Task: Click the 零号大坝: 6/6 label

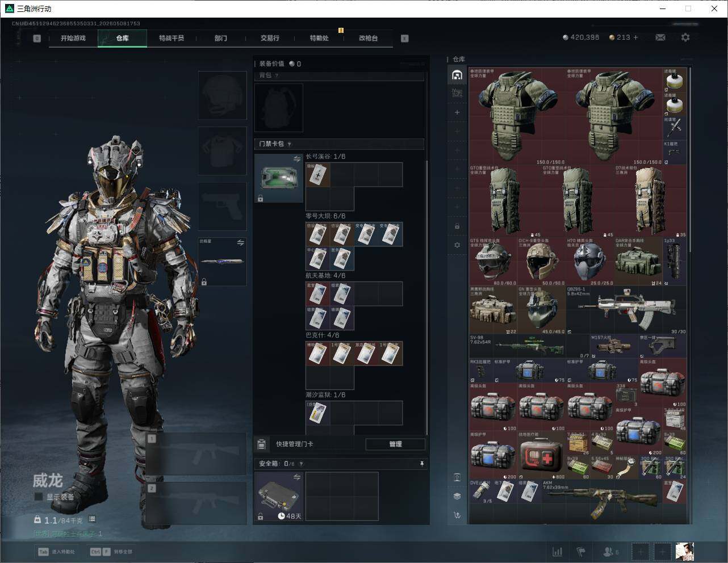Action: click(x=325, y=216)
